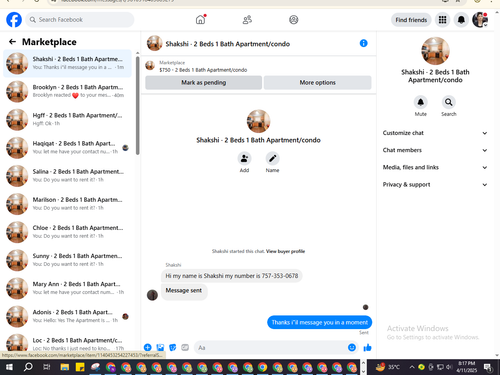Click the Add people icon

pyautogui.click(x=244, y=158)
